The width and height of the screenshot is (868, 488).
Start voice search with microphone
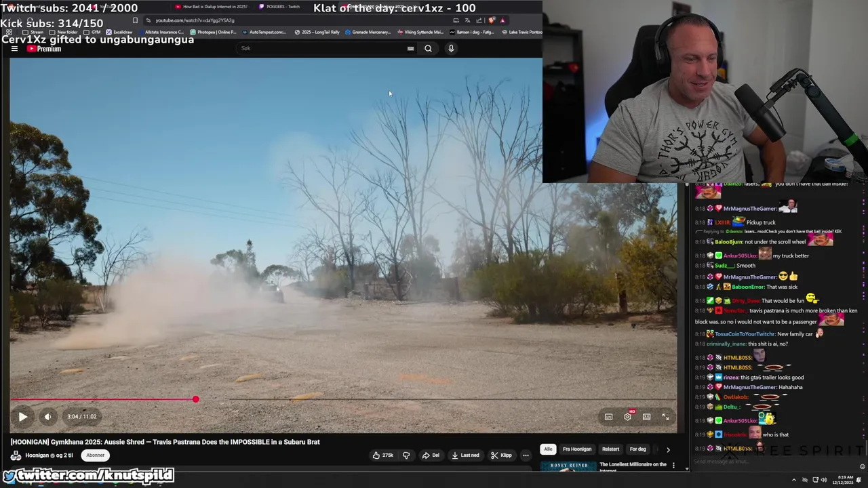coord(451,48)
